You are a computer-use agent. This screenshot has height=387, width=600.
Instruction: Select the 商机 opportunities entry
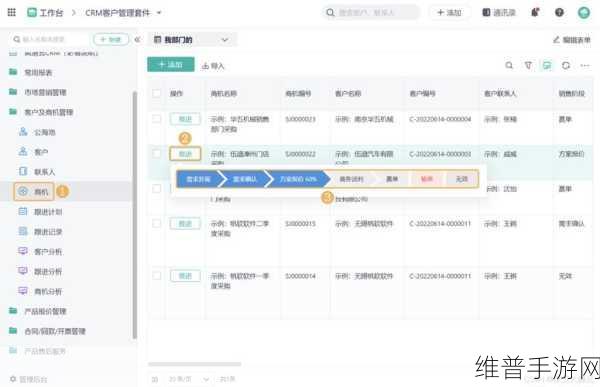34,191
